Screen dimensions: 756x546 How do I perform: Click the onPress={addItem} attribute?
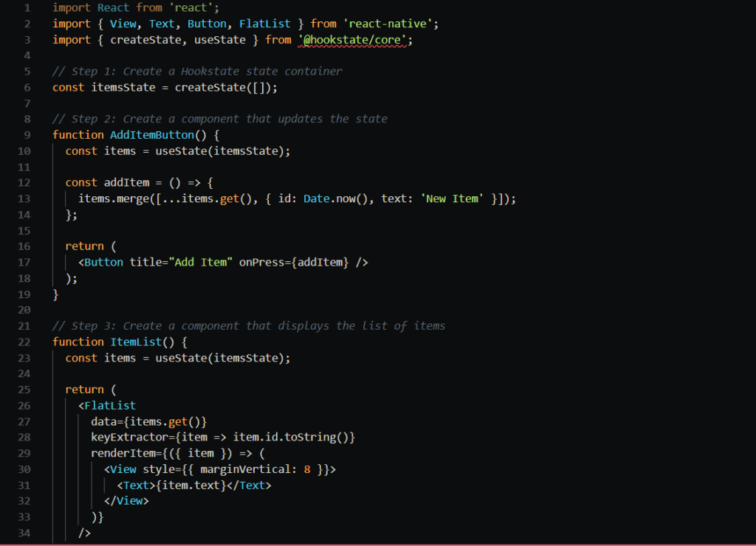pos(293,263)
